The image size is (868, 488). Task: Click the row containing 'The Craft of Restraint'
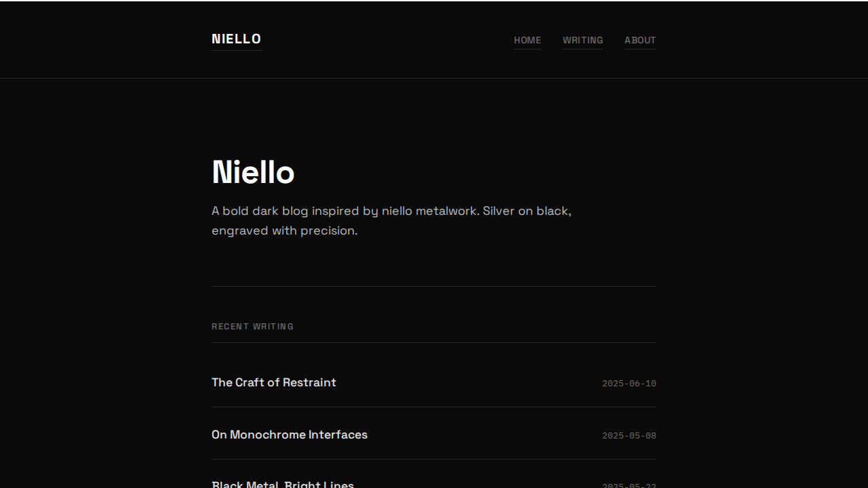pyautogui.click(x=434, y=382)
